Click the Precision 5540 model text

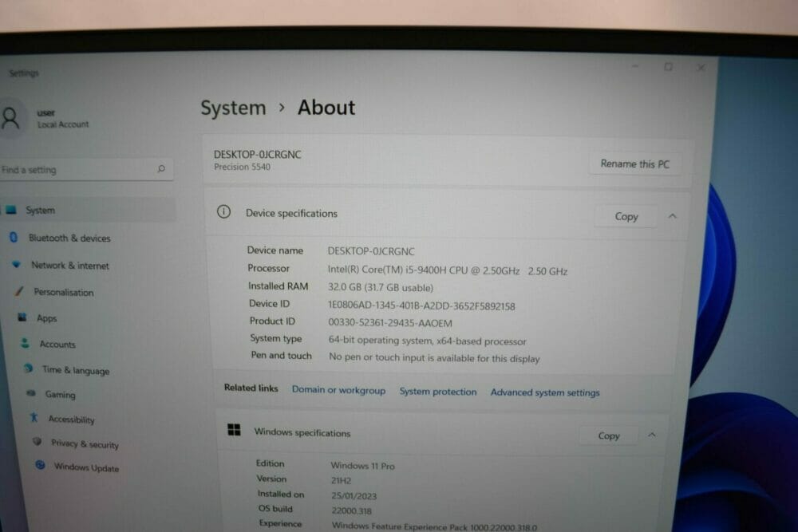[242, 167]
